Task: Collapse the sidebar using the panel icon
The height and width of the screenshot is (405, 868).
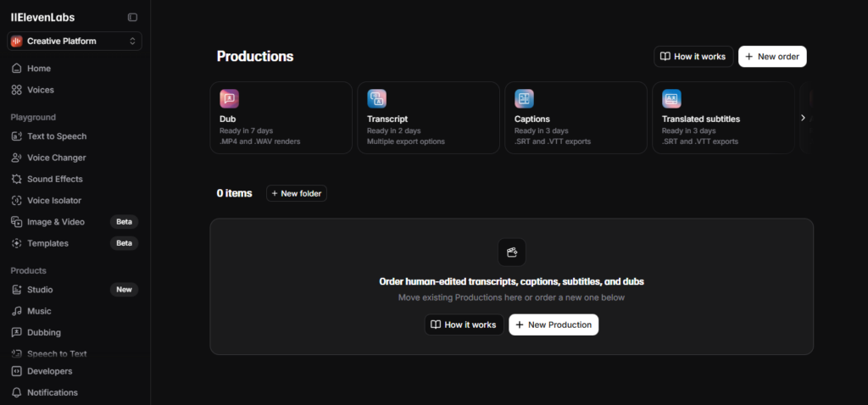Action: [132, 17]
